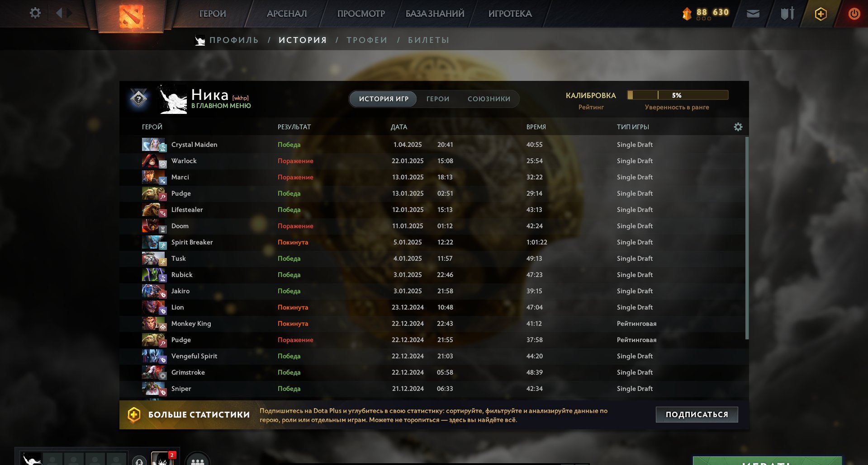868x465 pixels.
Task: Open the friends list group icon
Action: pyautogui.click(x=198, y=461)
